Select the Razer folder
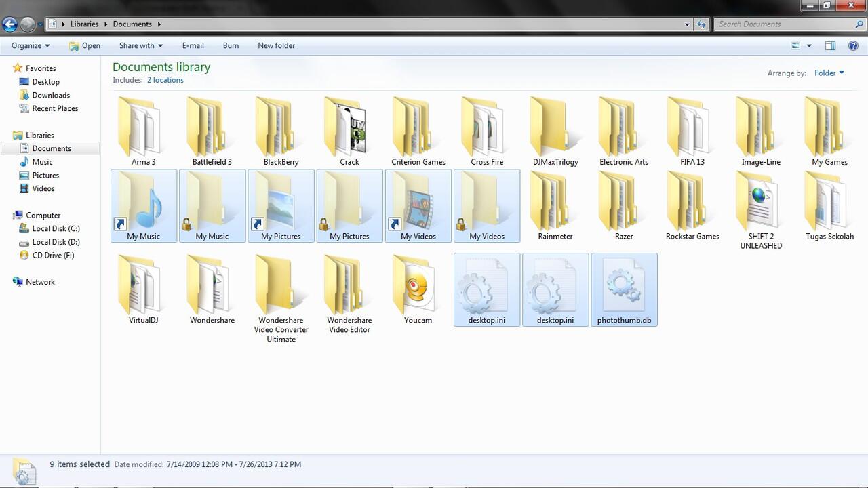Screen dimensions: 868x488 coord(624,206)
